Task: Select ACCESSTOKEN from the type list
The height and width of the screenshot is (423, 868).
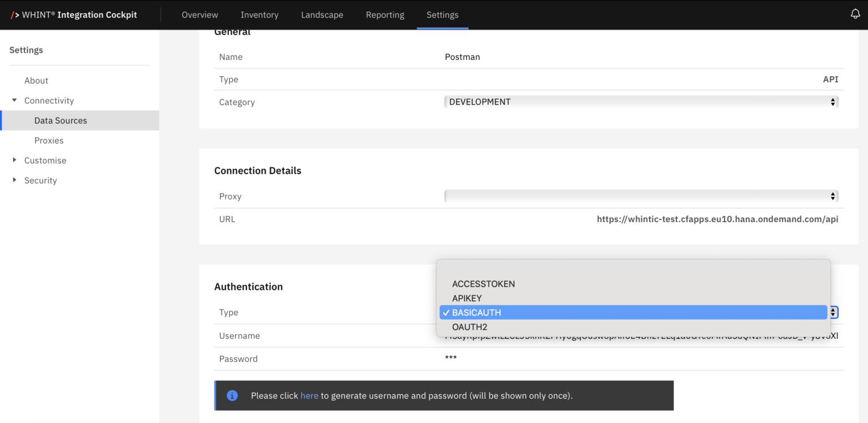Action: [x=483, y=284]
